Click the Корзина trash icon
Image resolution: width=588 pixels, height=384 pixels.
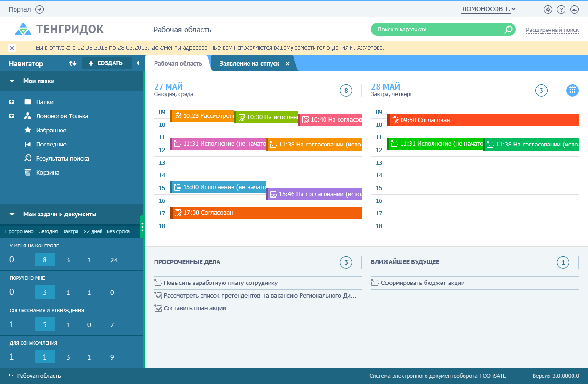click(x=28, y=172)
